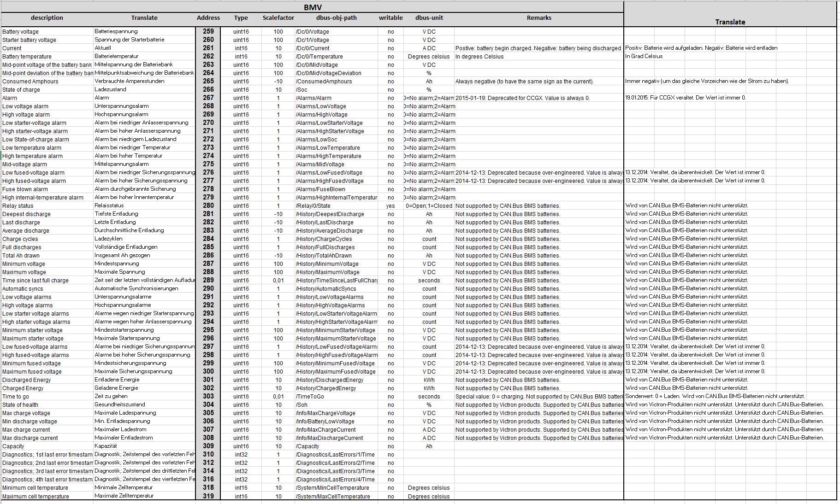The height and width of the screenshot is (504, 840).
Task: Select the '/Soh' path cell
Action: 337,405
